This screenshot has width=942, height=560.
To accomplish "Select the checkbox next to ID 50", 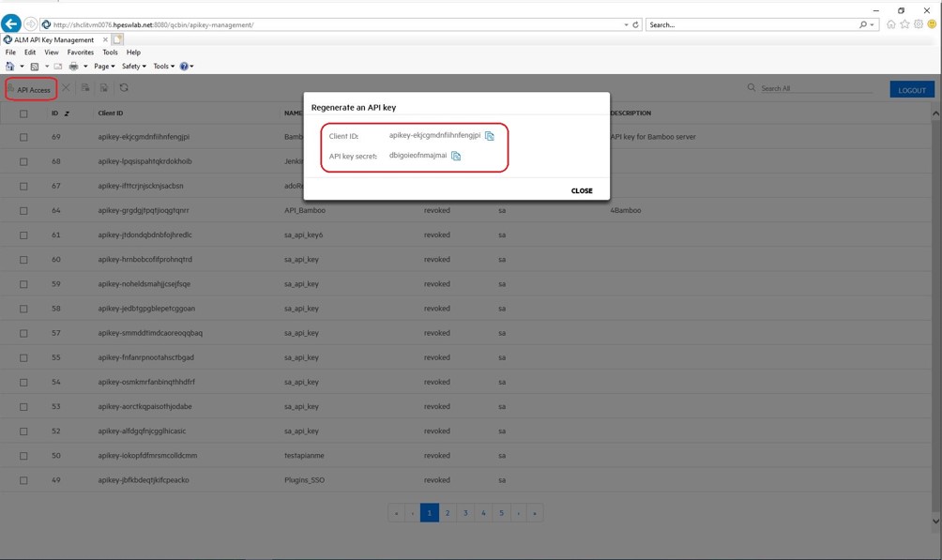I will (x=23, y=455).
